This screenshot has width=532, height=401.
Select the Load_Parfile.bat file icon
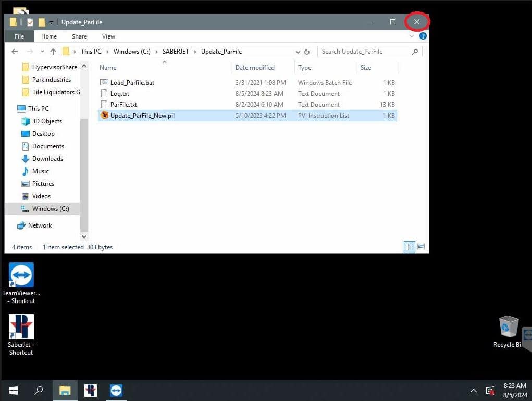click(x=104, y=82)
